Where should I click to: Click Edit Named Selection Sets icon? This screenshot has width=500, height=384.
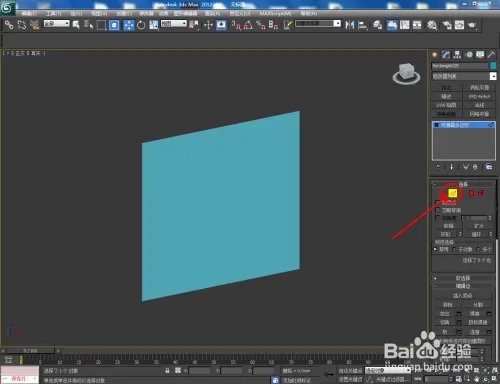coord(288,25)
